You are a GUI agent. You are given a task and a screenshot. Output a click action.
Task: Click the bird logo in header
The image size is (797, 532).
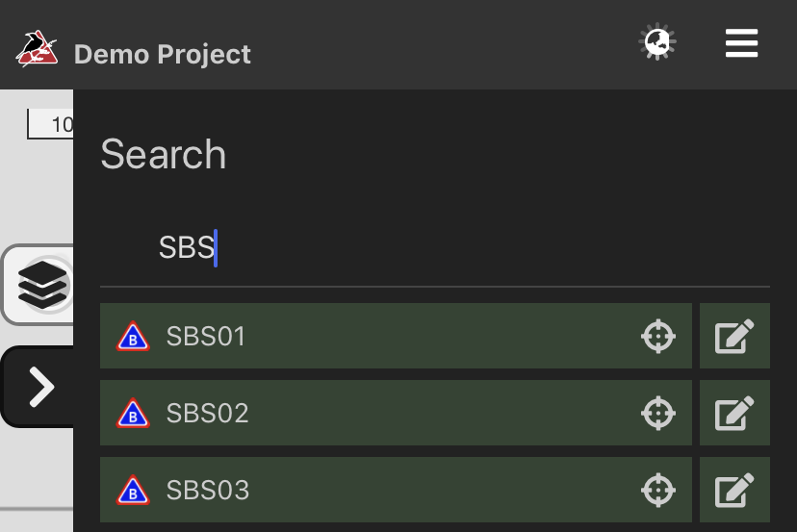point(37,49)
